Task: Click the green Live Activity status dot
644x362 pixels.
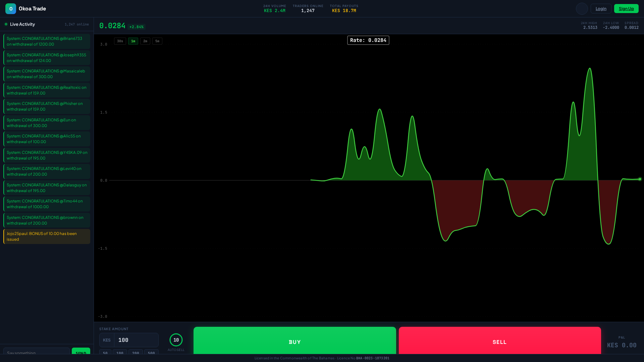Action: (x=6, y=24)
